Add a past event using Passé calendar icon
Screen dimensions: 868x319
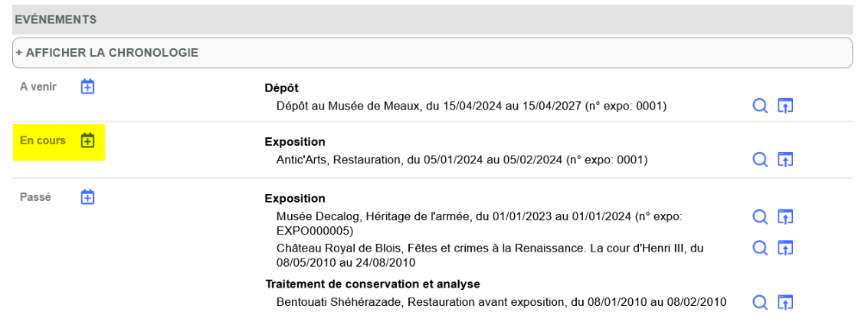point(88,197)
